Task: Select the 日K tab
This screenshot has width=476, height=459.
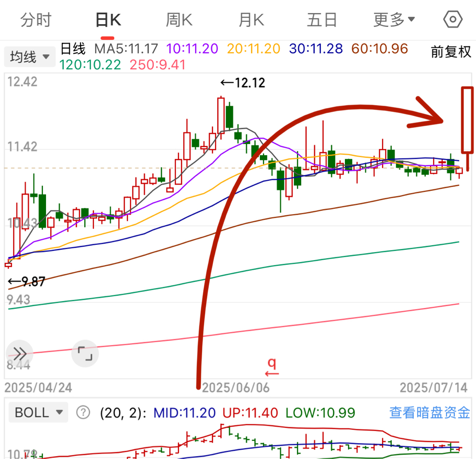Action: tap(108, 20)
